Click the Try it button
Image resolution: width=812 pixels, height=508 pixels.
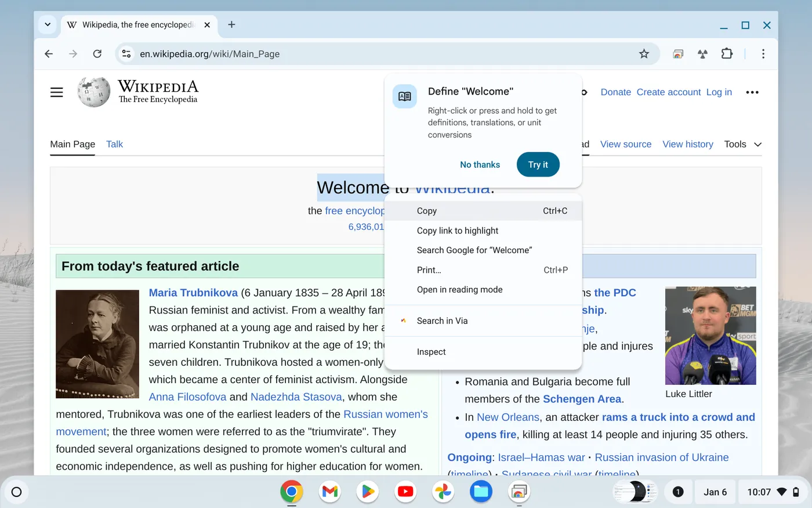(x=538, y=165)
